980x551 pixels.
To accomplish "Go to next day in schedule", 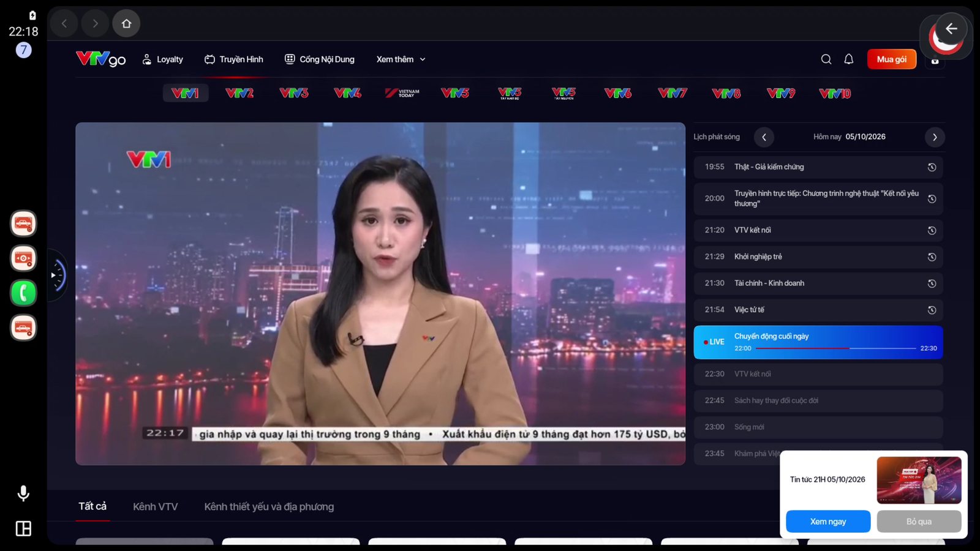I will pyautogui.click(x=935, y=137).
